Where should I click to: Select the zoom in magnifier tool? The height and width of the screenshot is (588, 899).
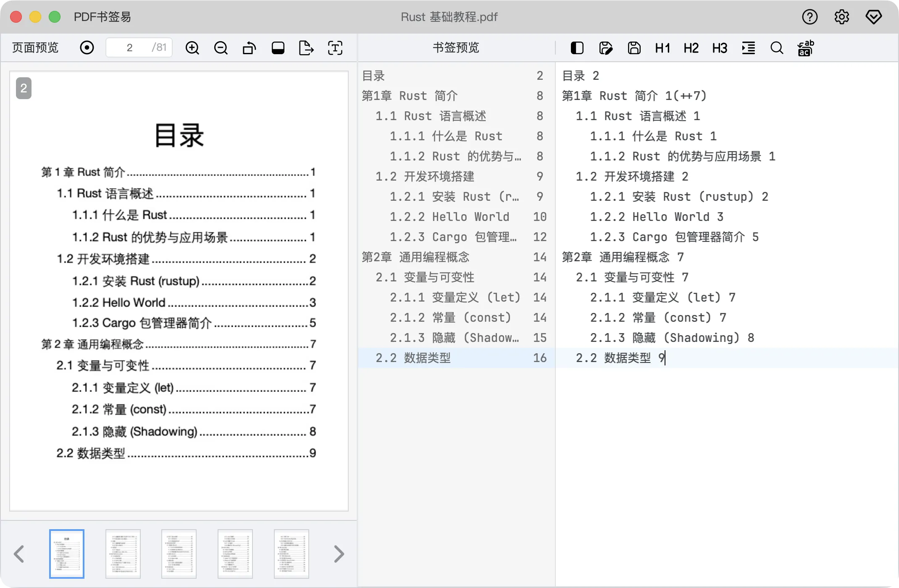tap(192, 47)
